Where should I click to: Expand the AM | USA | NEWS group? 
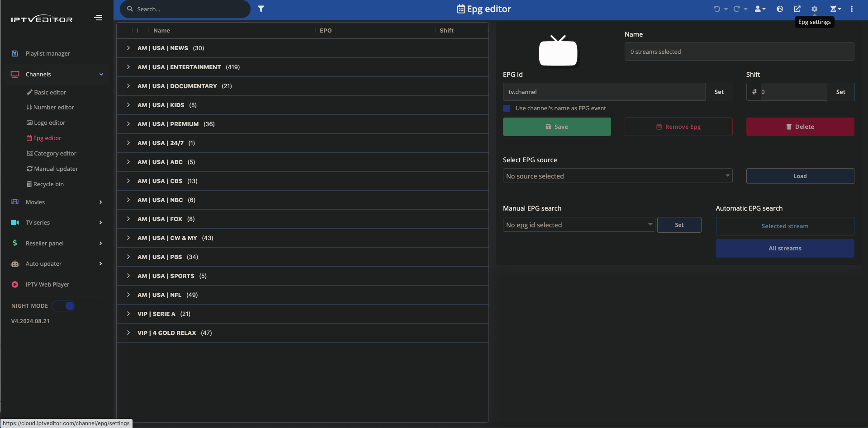click(x=128, y=48)
